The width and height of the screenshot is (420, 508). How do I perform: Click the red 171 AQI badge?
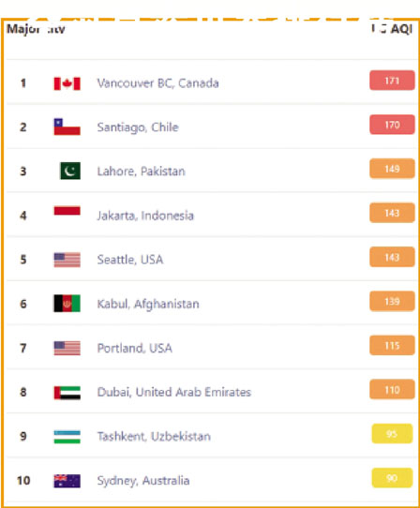[x=392, y=81]
